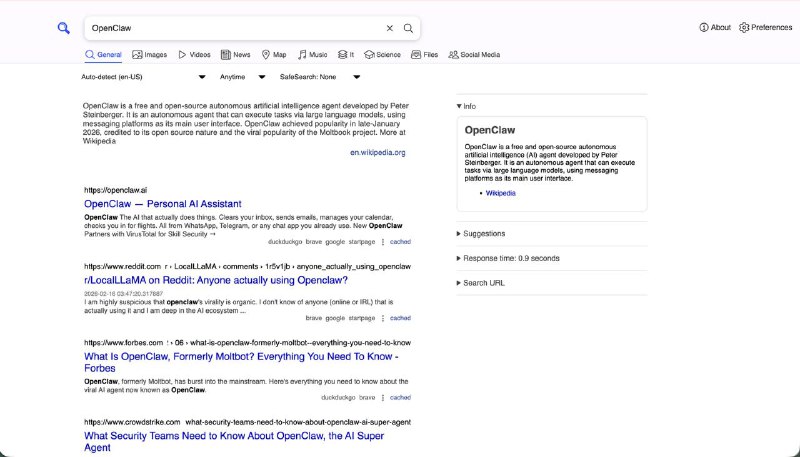800x457 pixels.
Task: Clear the search query with the X icon
Action: 390,28
